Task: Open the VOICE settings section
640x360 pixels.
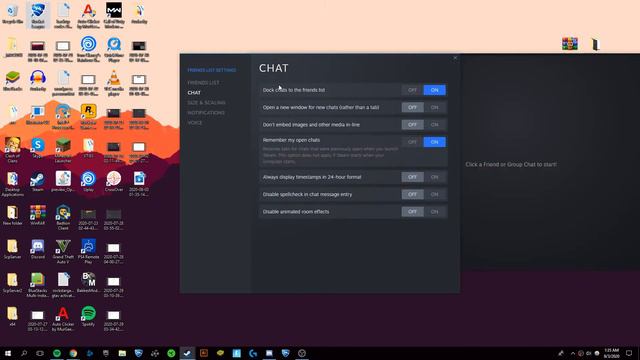Action: (195, 122)
